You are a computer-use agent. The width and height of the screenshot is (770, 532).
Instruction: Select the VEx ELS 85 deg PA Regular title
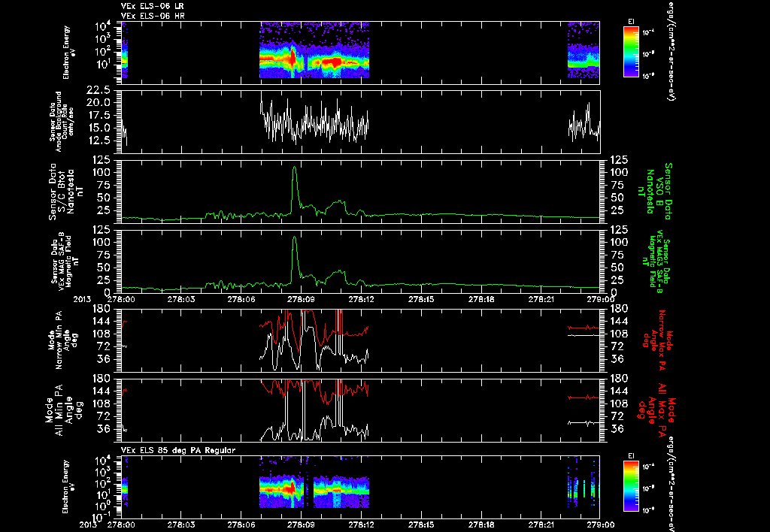pyautogui.click(x=177, y=450)
